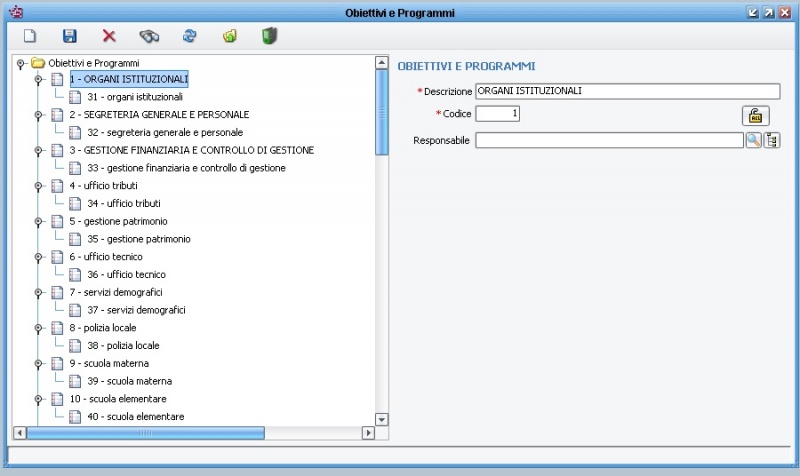800x476 pixels.
Task: Click the tree vertical scrollbar up arrow
Action: 382,63
